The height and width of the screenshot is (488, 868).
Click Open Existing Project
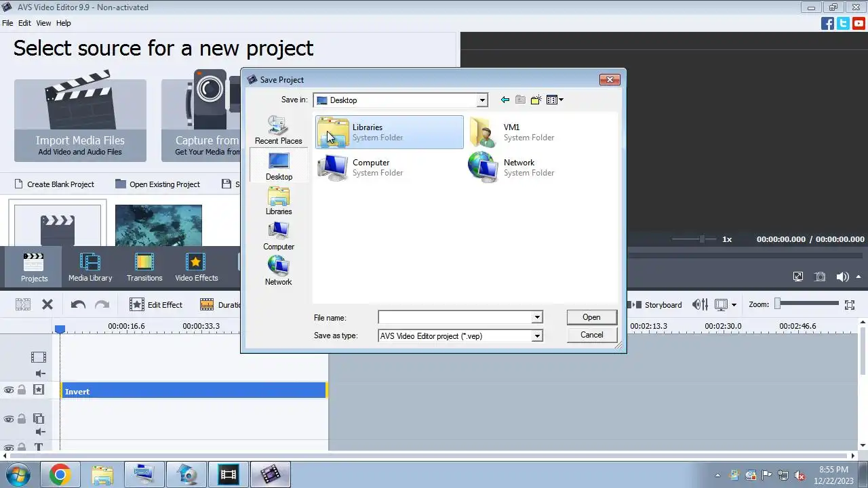(x=157, y=184)
